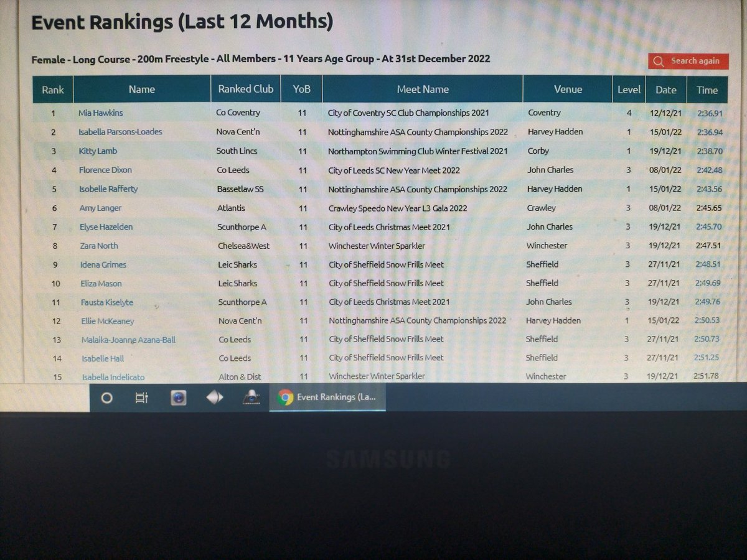
Task: Click the 2:49.76 time link
Action: [708, 302]
